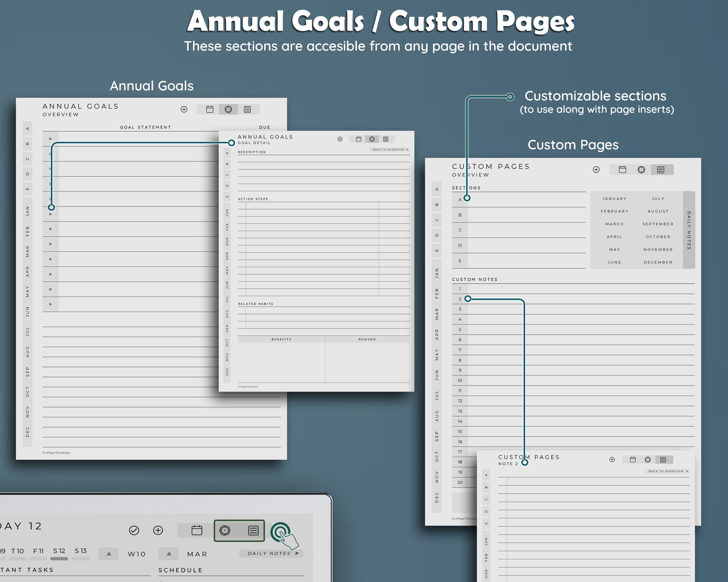Open the March link on Custom Pages

coord(615,224)
